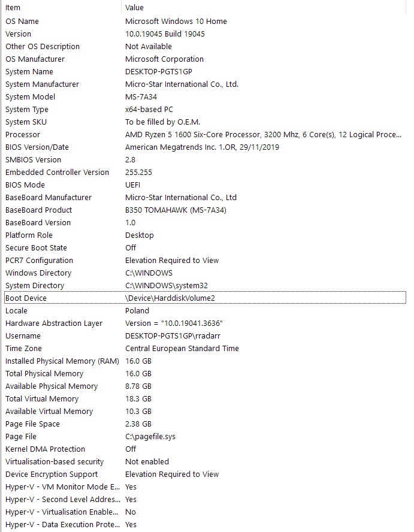
Task: Select the Microsoft Corporation value
Action: point(164,59)
